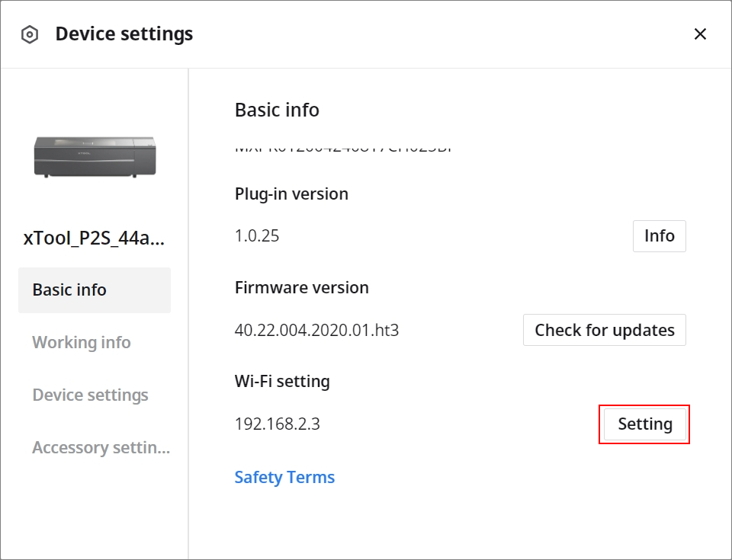732x560 pixels.
Task: Select the xTool_P2S_44a device name
Action: click(95, 238)
